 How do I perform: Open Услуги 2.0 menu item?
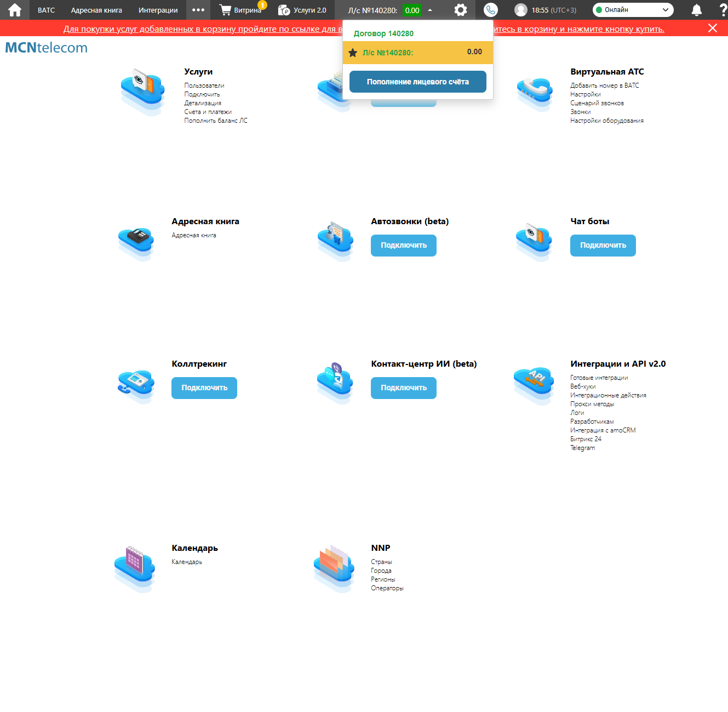(x=302, y=10)
